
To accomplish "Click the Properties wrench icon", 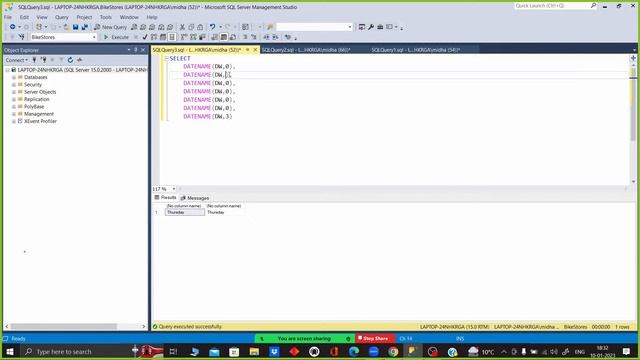I will click(371, 27).
